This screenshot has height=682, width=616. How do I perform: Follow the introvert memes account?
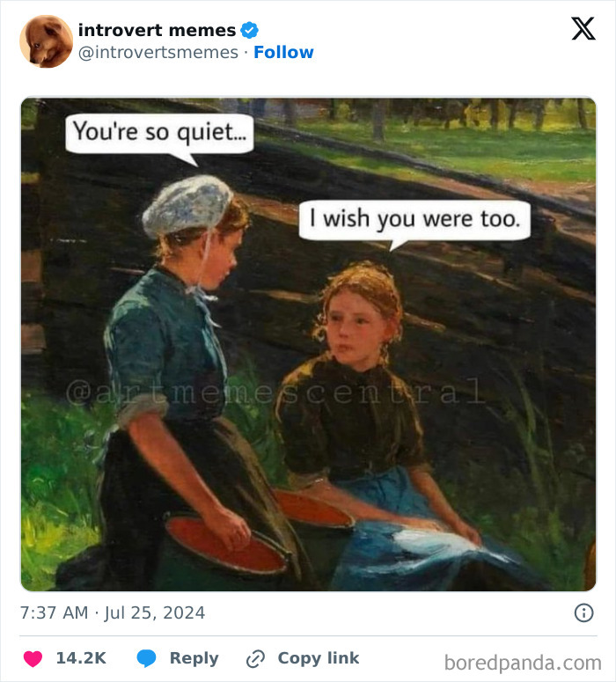283,52
